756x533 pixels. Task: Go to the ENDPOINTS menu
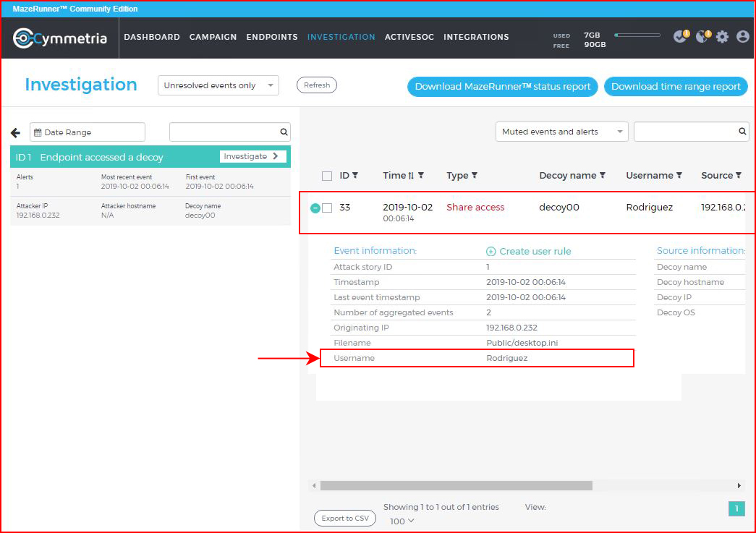click(272, 37)
